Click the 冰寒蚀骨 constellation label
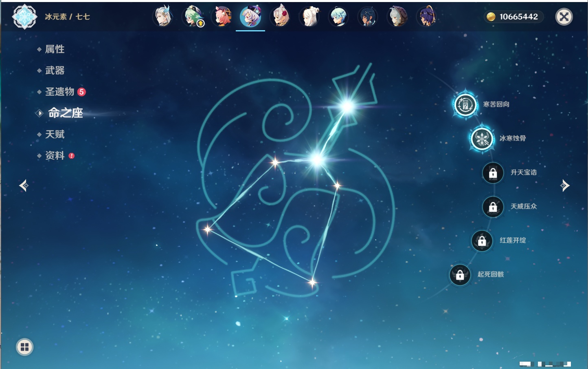This screenshot has height=369, width=588. (513, 138)
